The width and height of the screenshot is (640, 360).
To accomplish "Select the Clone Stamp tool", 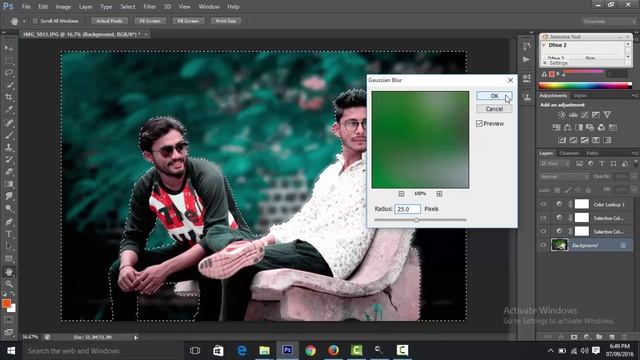I will pyautogui.click(x=9, y=147).
